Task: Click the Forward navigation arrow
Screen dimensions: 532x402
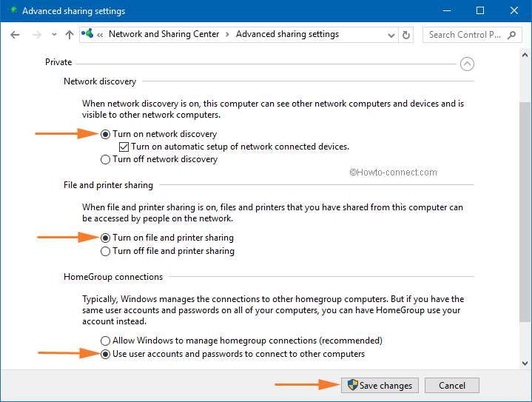Action: pos(37,35)
